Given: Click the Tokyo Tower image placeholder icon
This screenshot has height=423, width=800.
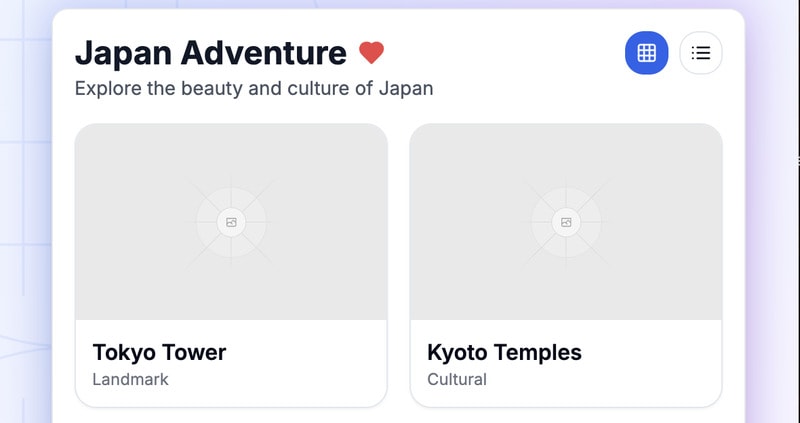Looking at the screenshot, I should click(231, 222).
